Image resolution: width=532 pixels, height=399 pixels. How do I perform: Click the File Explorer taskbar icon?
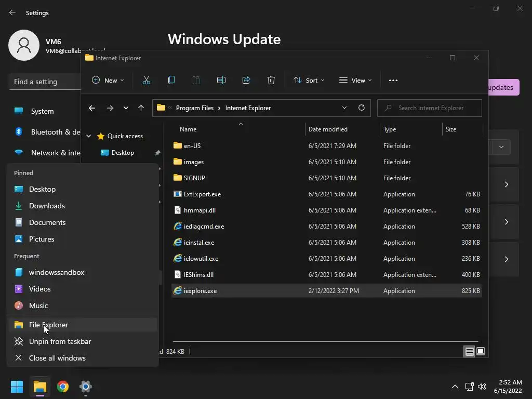[39, 387]
